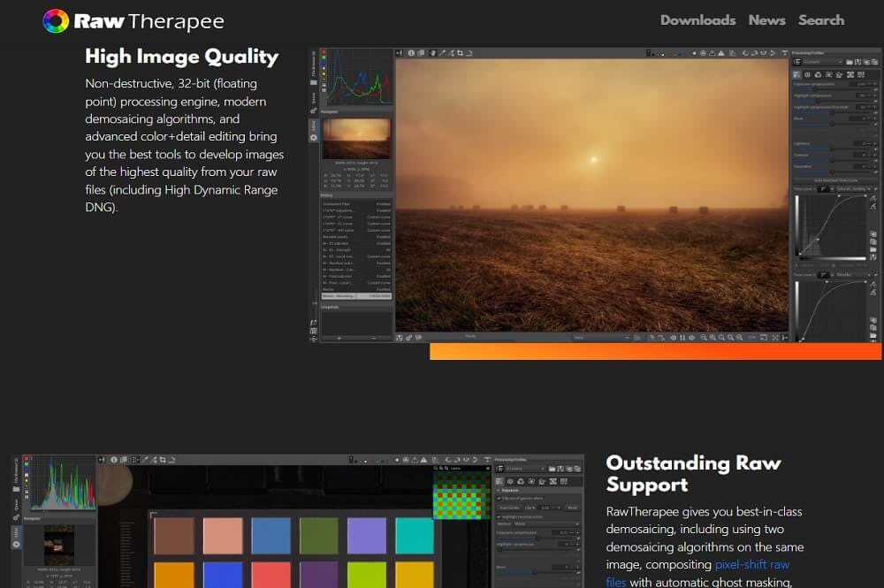884x588 pixels.
Task: Open the Exposure tab icon in the tools panel
Action: [796, 73]
